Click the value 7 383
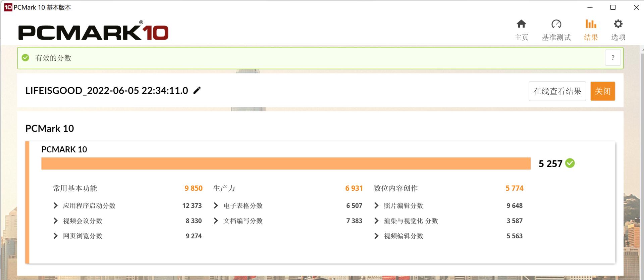 pos(354,221)
